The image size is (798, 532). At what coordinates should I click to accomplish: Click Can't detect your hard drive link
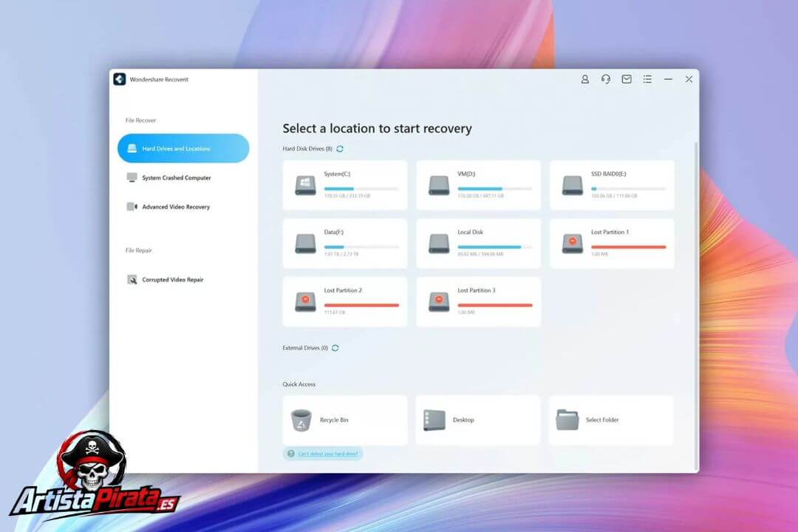click(x=328, y=454)
